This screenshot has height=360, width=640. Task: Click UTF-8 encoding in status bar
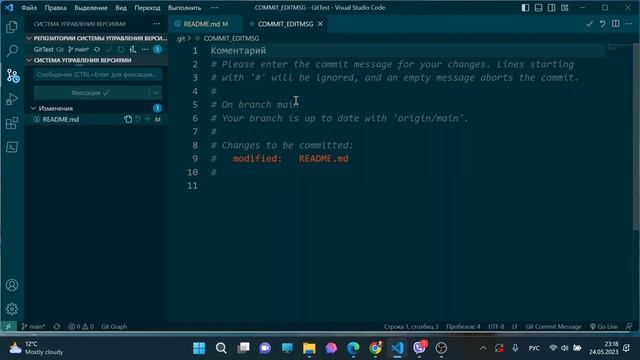496,327
